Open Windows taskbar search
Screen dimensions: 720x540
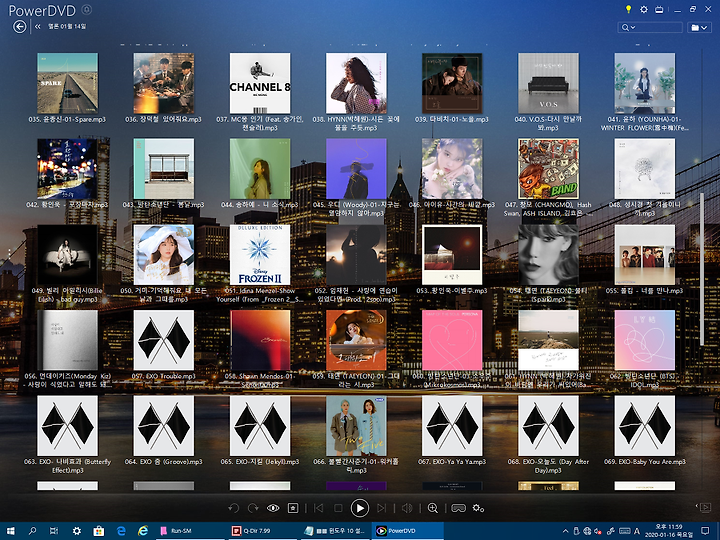[x=32, y=531]
